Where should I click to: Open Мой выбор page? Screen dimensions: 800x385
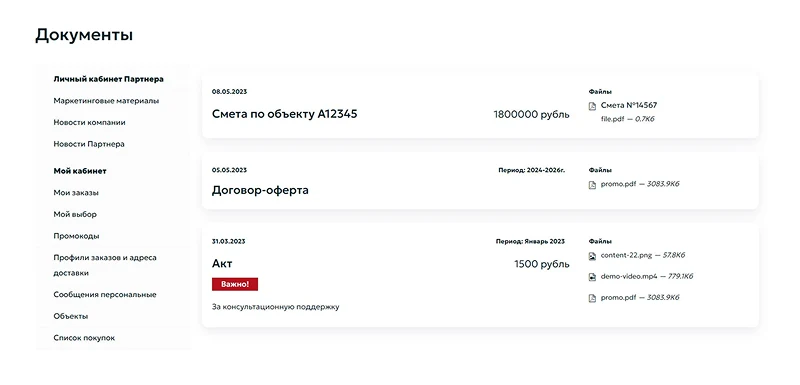(x=75, y=214)
